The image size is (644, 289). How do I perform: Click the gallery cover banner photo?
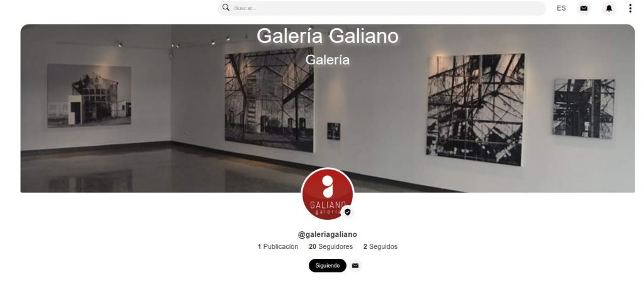point(327,108)
